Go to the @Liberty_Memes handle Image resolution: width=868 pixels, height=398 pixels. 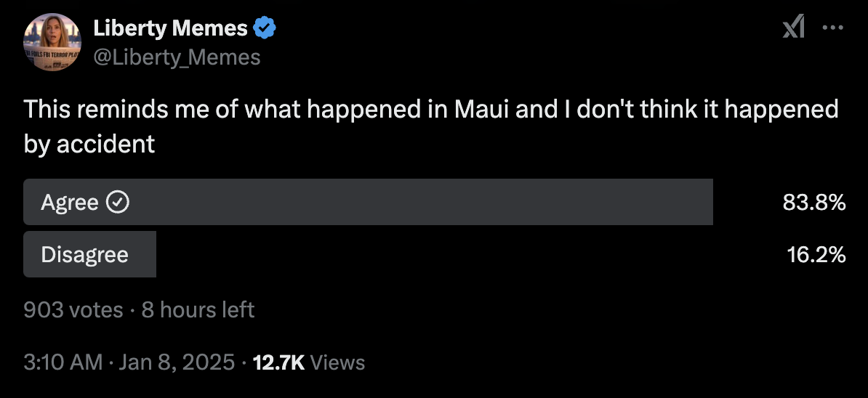(177, 57)
